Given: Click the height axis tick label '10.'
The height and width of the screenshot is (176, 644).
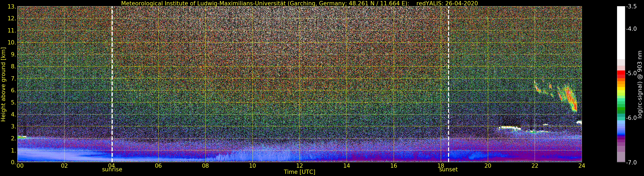Looking at the screenshot, I should click(x=12, y=43).
